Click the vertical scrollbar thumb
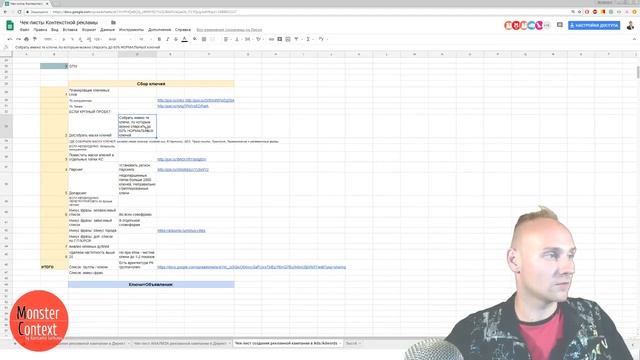 tap(638, 71)
